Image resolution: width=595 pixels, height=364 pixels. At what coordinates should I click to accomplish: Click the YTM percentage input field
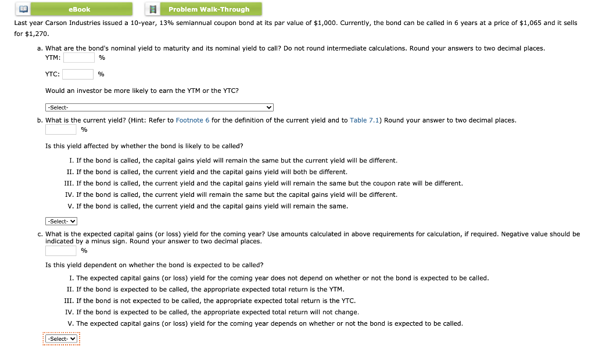click(80, 57)
